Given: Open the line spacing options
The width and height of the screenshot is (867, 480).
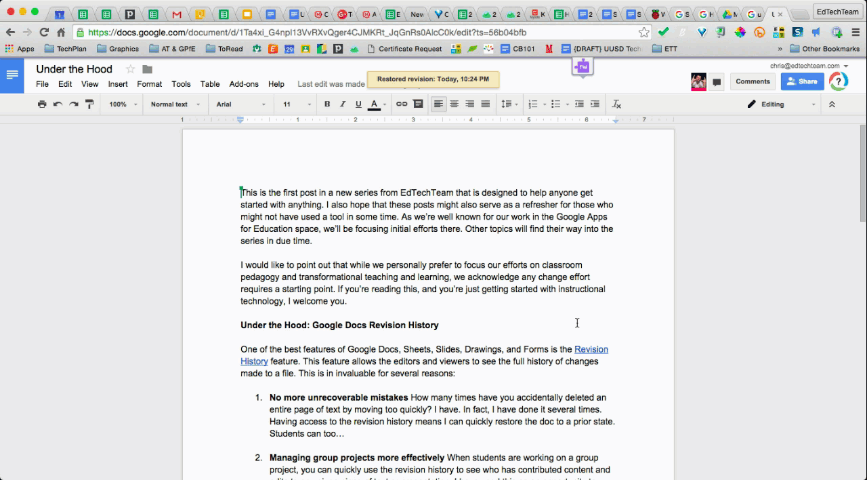Looking at the screenshot, I should pyautogui.click(x=509, y=104).
